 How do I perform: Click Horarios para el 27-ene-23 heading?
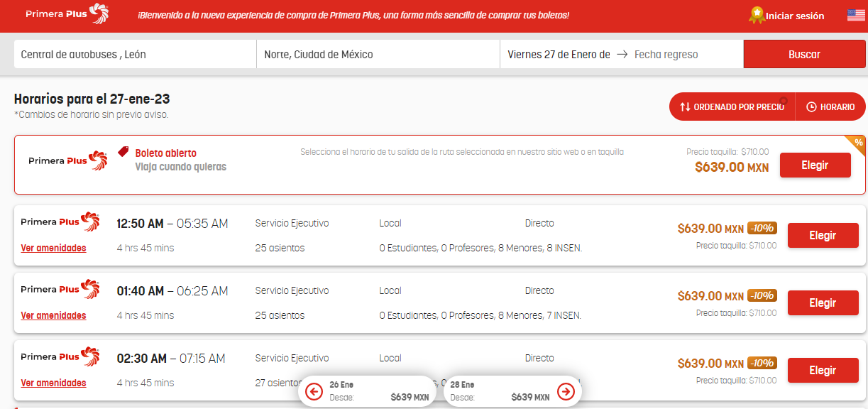92,99
